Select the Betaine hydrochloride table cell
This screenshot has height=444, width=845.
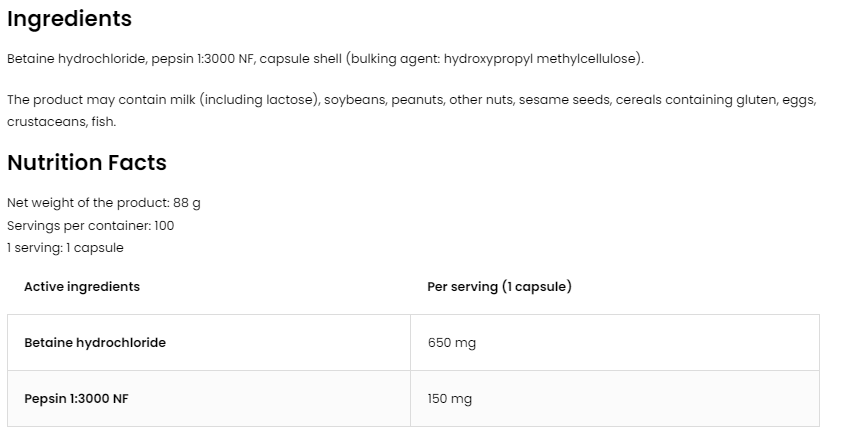(x=95, y=343)
